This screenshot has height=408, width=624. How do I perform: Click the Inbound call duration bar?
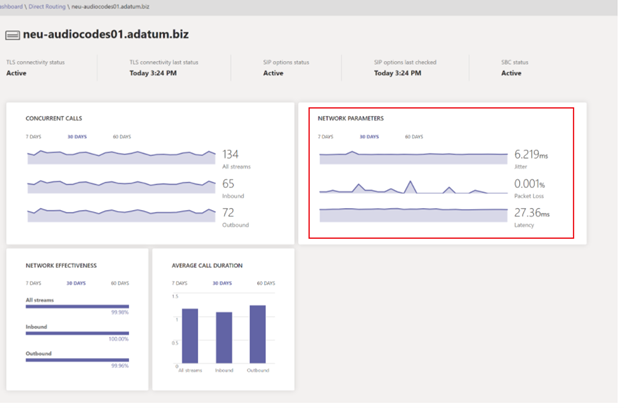(224, 338)
